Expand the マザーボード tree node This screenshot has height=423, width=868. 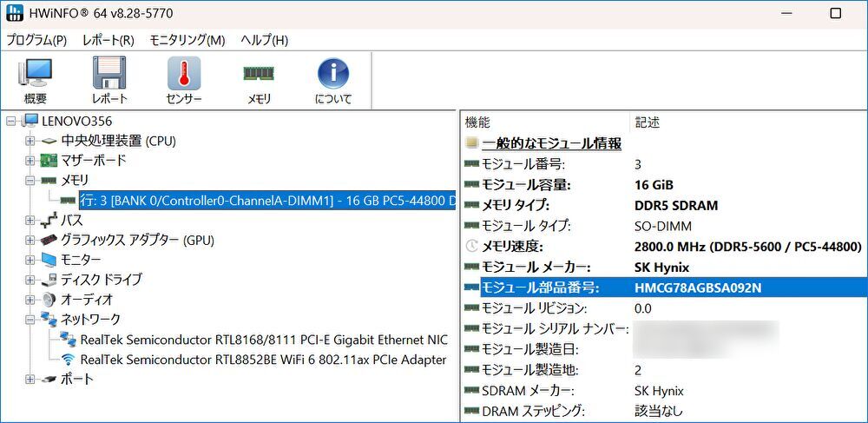tap(30, 161)
